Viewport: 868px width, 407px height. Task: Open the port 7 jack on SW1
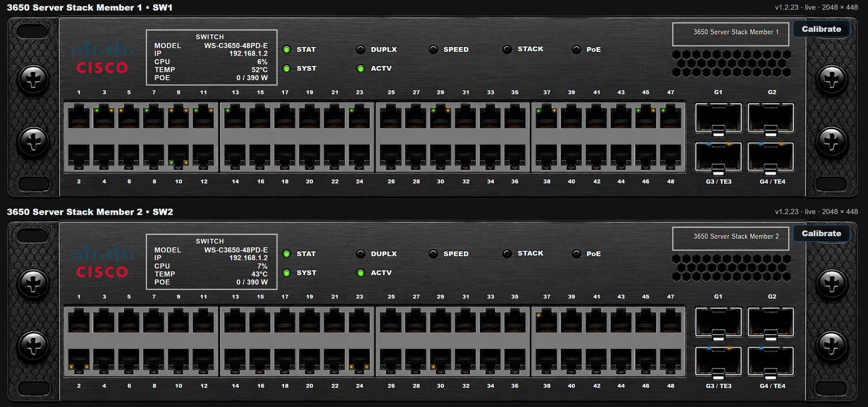154,117
